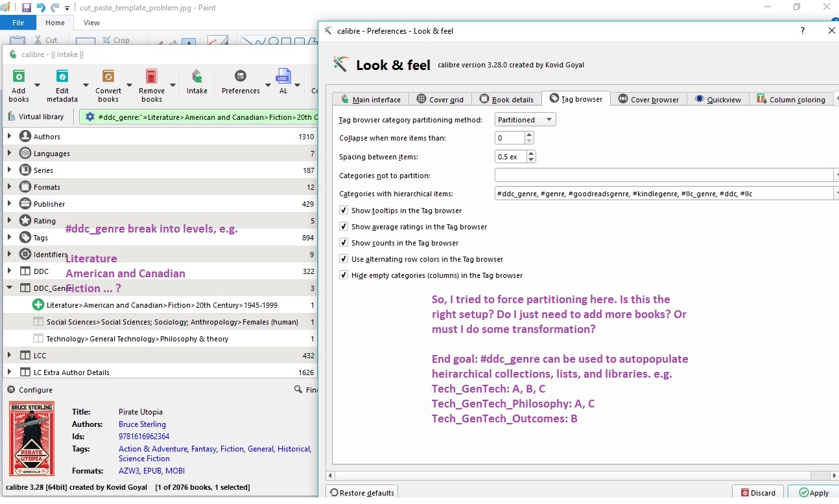This screenshot has width=839, height=504.
Task: Decrease the Spacing between items value
Action: tap(532, 159)
